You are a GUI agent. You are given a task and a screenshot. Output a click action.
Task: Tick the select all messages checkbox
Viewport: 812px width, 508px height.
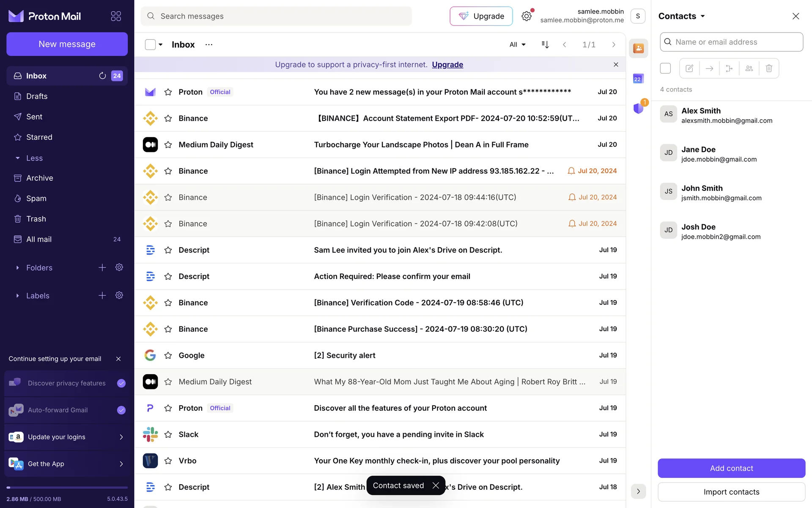150,44
